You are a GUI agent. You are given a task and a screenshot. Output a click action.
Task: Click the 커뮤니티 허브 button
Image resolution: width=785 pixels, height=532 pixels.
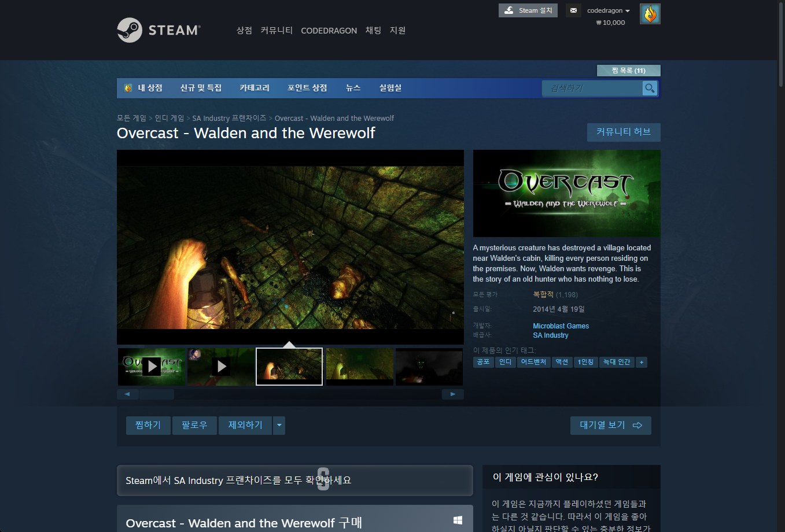tap(624, 132)
